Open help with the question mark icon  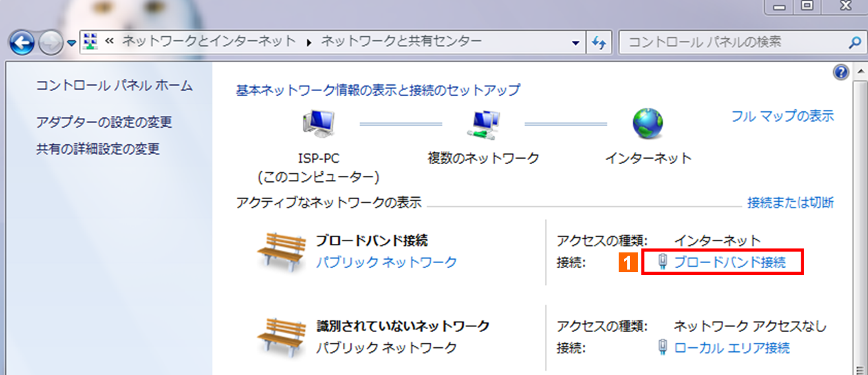841,72
